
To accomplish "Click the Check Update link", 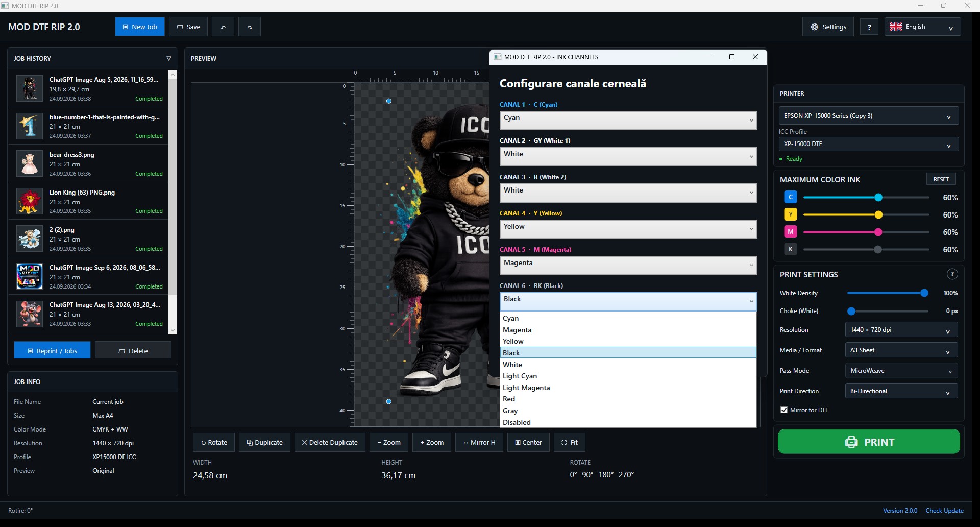I will pyautogui.click(x=944, y=511).
